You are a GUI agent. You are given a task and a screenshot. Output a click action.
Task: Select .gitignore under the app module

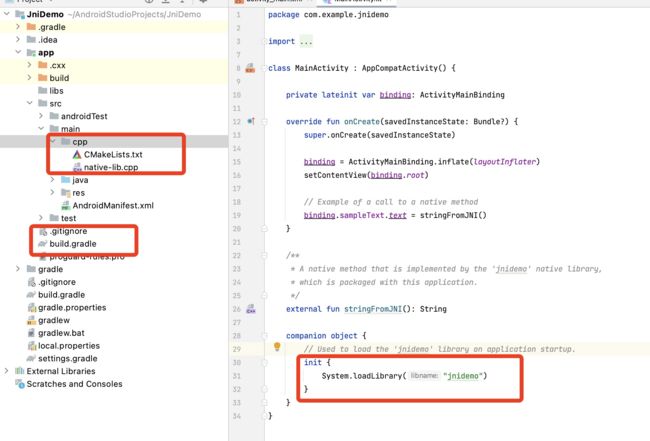pyautogui.click(x=114, y=231)
